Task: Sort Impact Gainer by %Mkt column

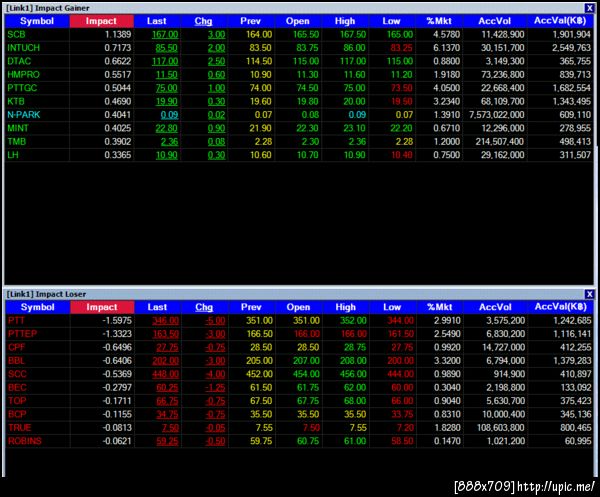Action: point(439,21)
